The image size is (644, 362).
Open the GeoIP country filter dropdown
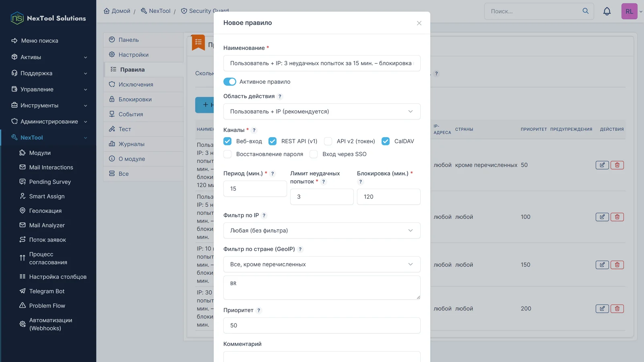point(322,264)
